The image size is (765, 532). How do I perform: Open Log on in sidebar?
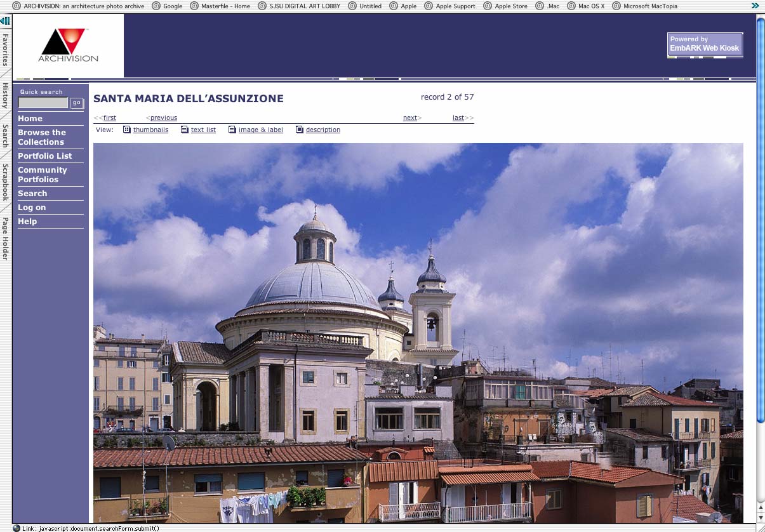(x=32, y=208)
